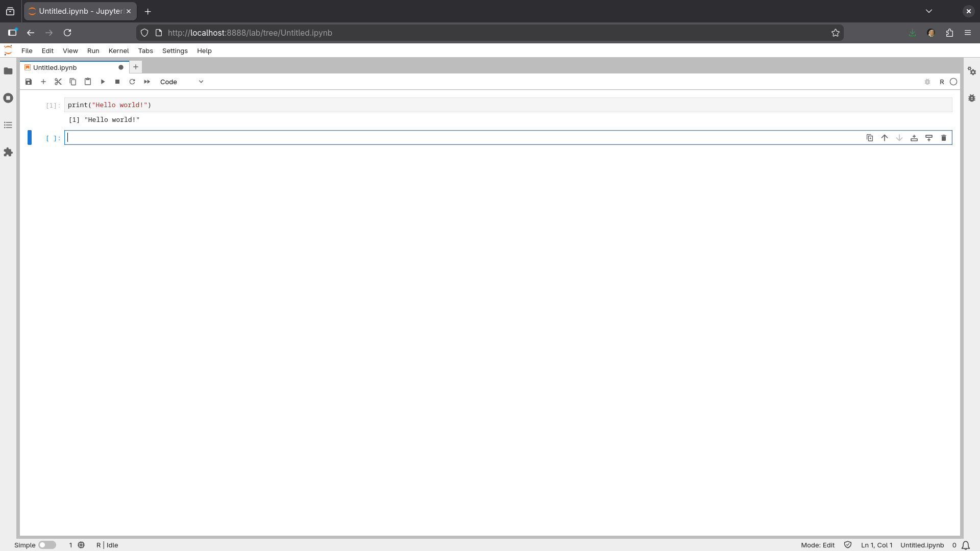Open the debugger panel in right sidebar
Screen dimensions: 980x551
(972, 98)
